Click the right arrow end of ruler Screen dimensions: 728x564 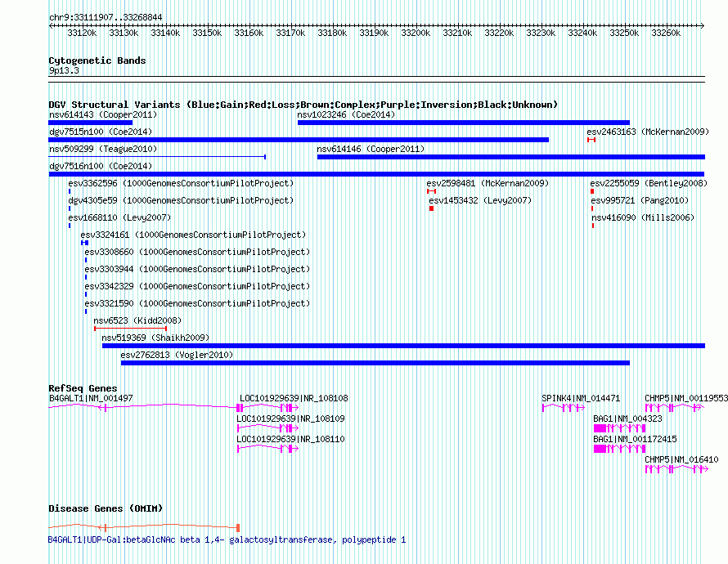tap(702, 26)
